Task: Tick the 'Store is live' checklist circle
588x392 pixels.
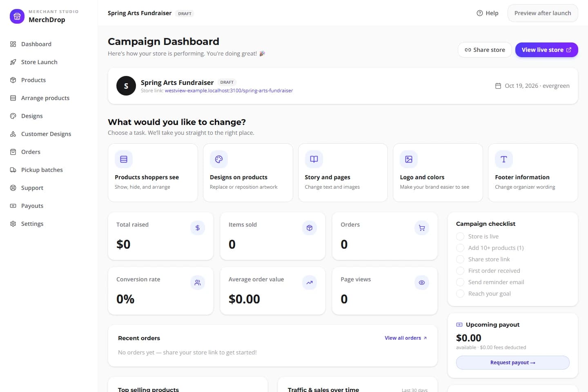Action: tap(460, 236)
